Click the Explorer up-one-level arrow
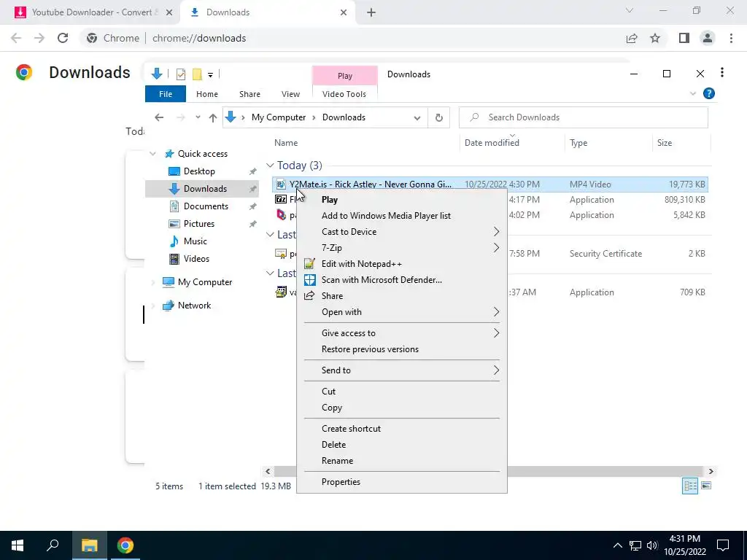Screen dimensions: 747x560 213,117
